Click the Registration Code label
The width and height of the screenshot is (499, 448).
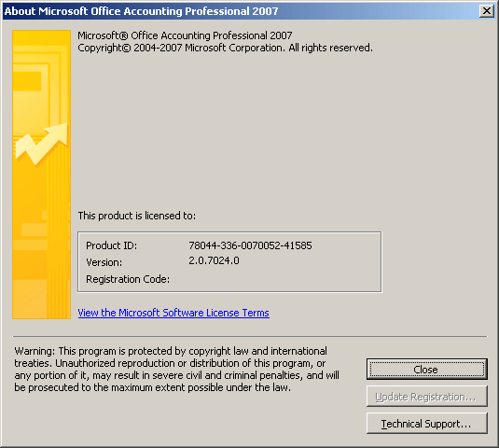(128, 279)
